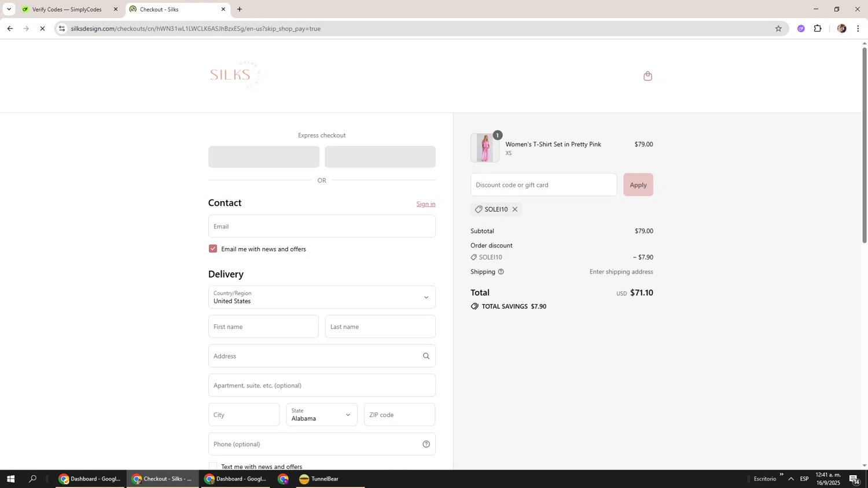Open the phone number help icon
Screen dimensions: 868x488
pyautogui.click(x=426, y=444)
